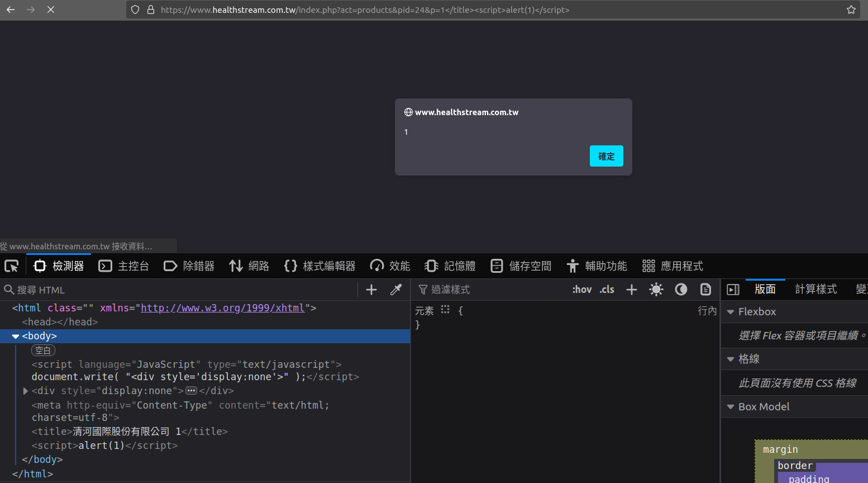The height and width of the screenshot is (483, 868).
Task: Open the 樣式編輯器 style editor tab
Action: click(x=319, y=266)
